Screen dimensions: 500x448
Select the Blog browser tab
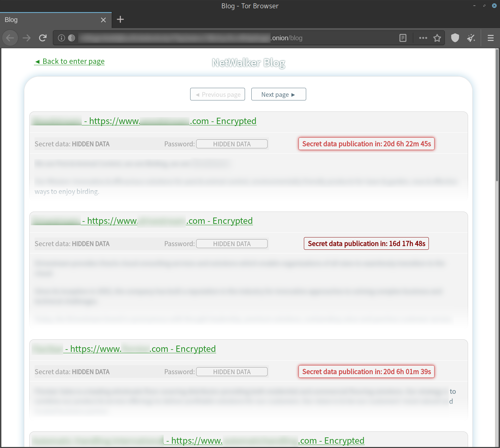tap(56, 20)
